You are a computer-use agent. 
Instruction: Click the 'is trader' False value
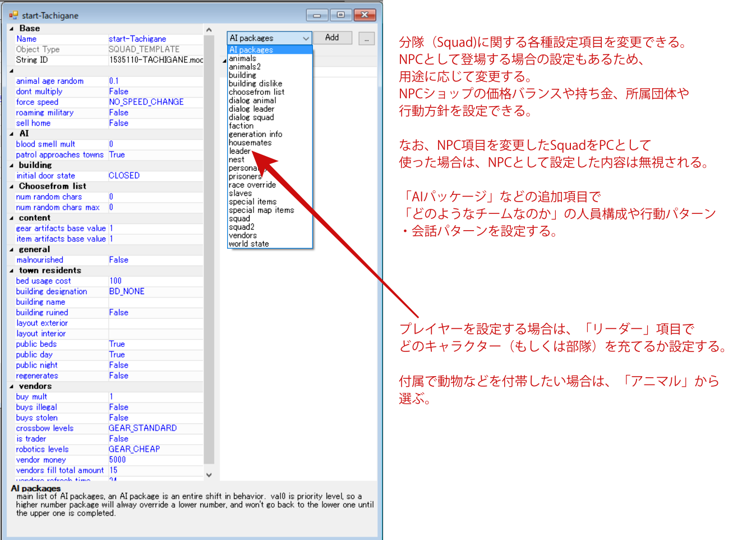[x=119, y=439]
